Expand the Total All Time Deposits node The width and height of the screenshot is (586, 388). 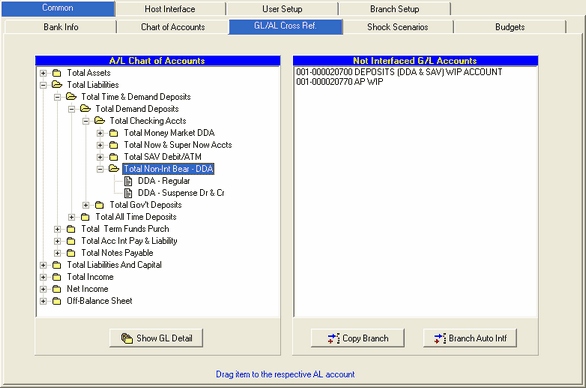(72, 217)
